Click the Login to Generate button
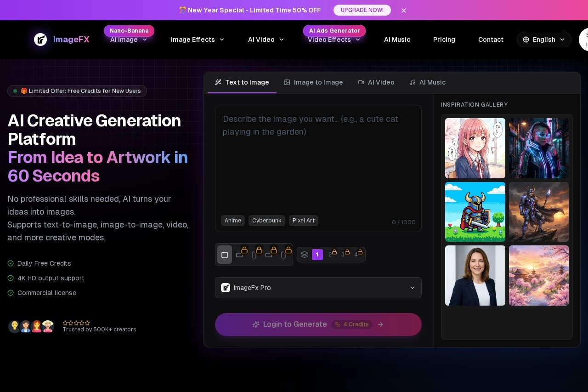This screenshot has width=588, height=392. [318, 324]
